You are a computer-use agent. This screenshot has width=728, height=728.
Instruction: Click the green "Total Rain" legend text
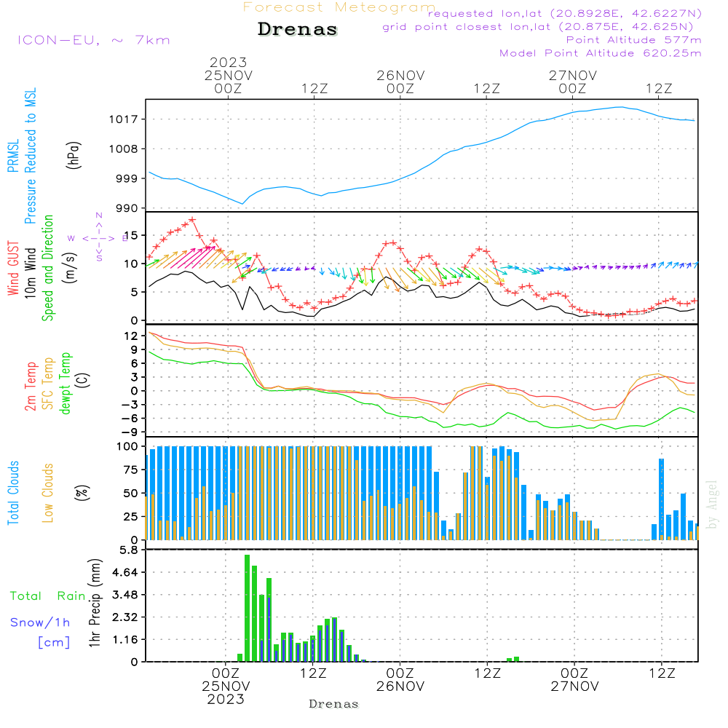pos(48,596)
